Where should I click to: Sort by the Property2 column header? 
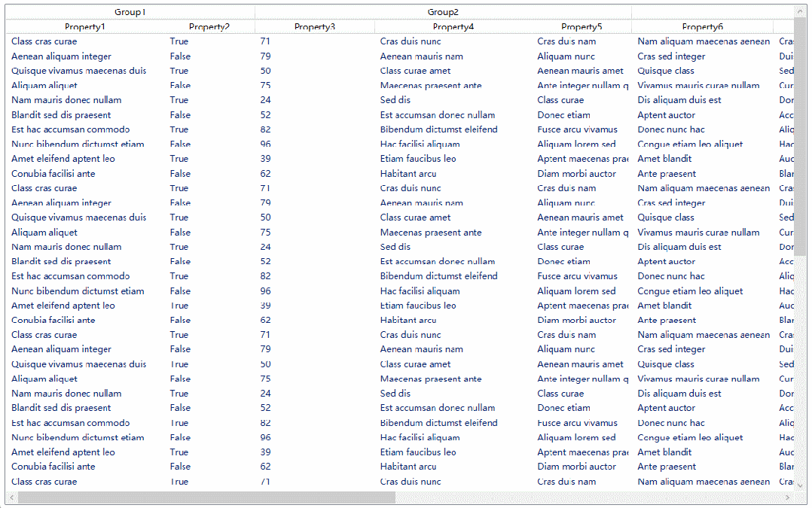(x=209, y=26)
